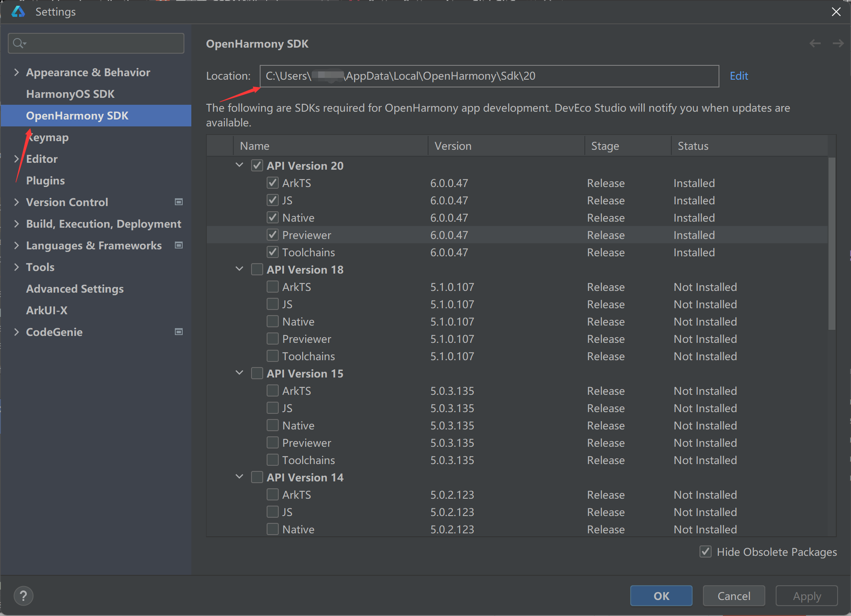Click project-level icon beside Languages & Frameworks
Screen dimensions: 851x616
[x=178, y=245]
